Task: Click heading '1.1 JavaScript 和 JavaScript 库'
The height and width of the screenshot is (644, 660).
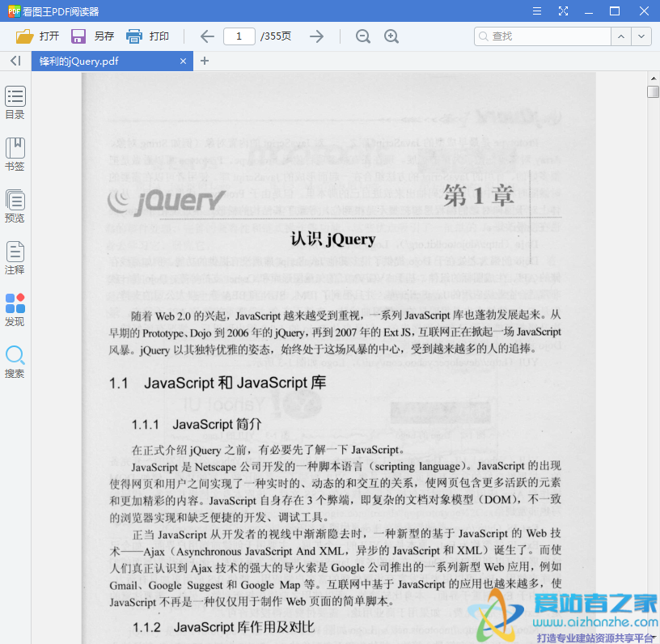Action: click(218, 383)
